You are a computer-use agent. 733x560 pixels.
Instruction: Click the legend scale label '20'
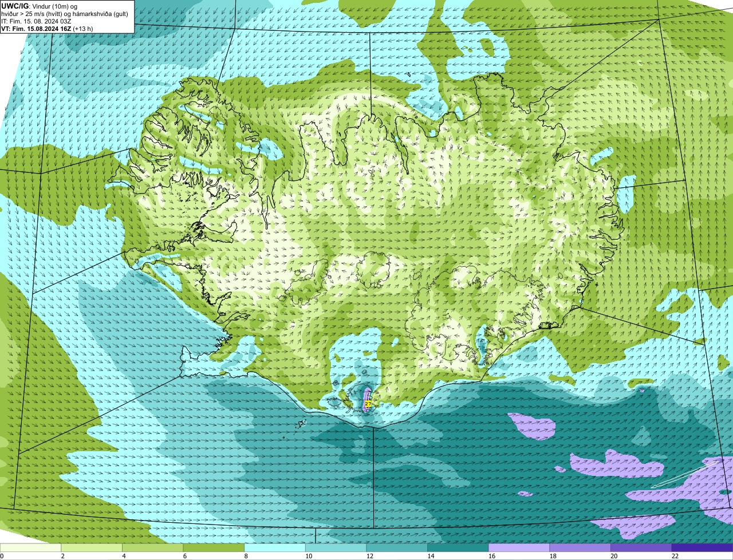[614, 556]
